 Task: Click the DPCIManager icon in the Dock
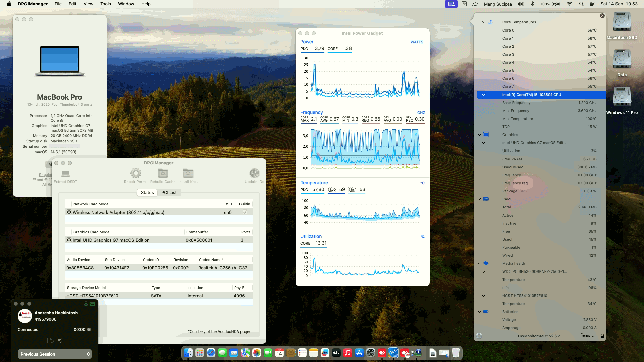click(x=416, y=353)
